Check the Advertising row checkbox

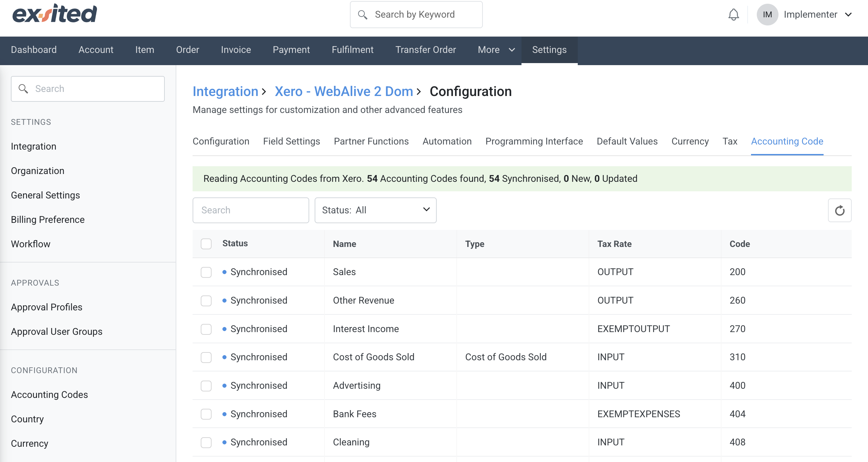tap(206, 386)
